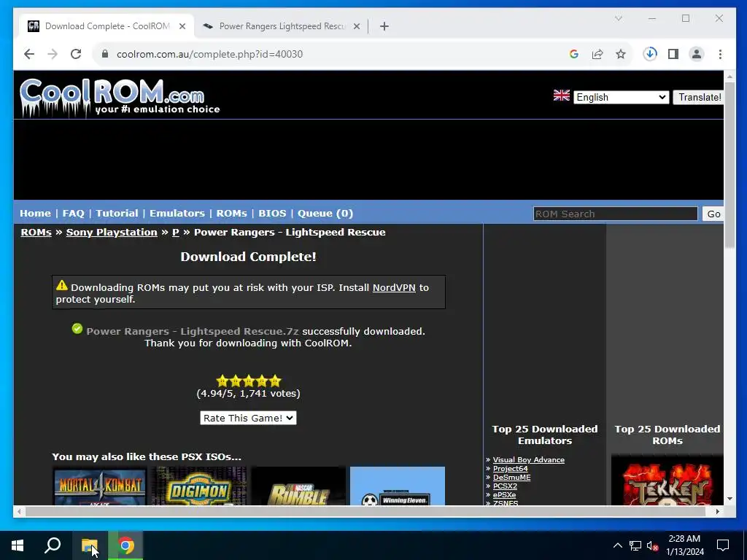View site security lock info
747x560 pixels.
tap(105, 54)
